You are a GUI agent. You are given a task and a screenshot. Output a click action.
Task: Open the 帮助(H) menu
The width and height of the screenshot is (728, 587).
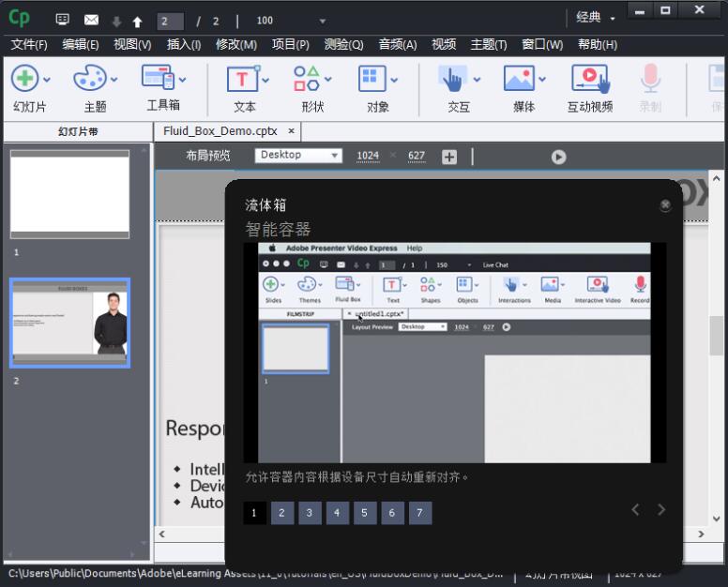[x=598, y=45]
